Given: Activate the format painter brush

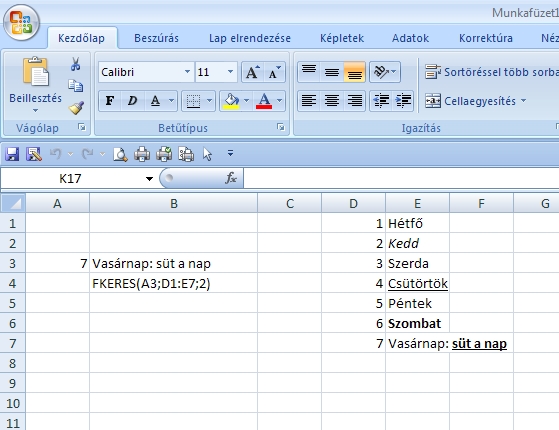Looking at the screenshot, I should (76, 107).
